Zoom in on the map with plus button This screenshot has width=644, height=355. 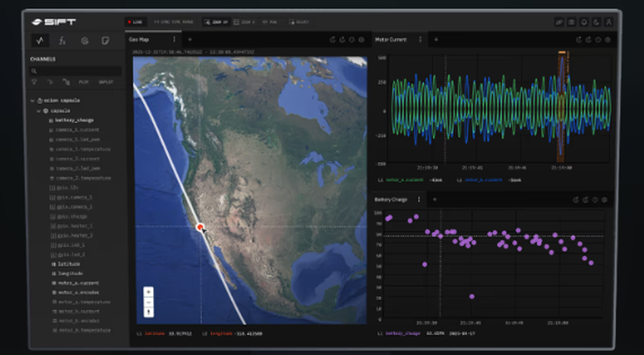[x=148, y=292]
